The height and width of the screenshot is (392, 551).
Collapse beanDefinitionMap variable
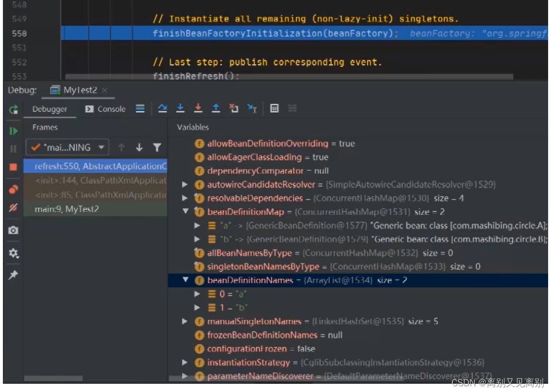click(x=185, y=211)
